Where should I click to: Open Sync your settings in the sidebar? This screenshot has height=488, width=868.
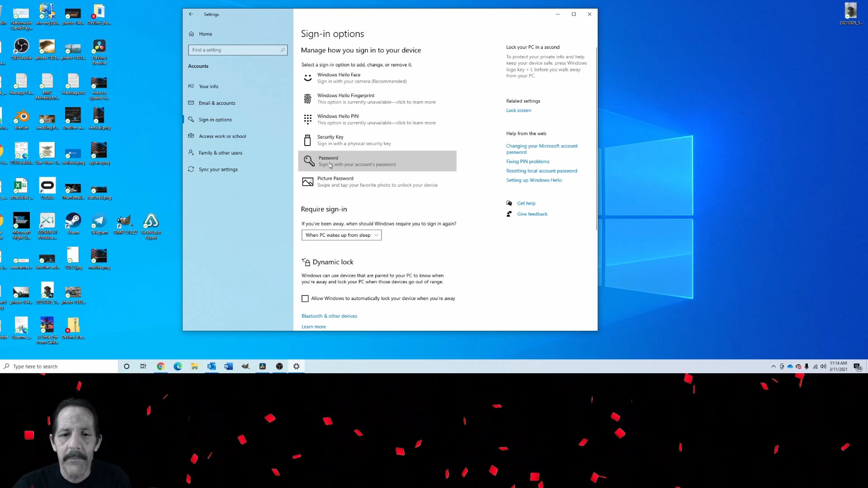(x=218, y=169)
